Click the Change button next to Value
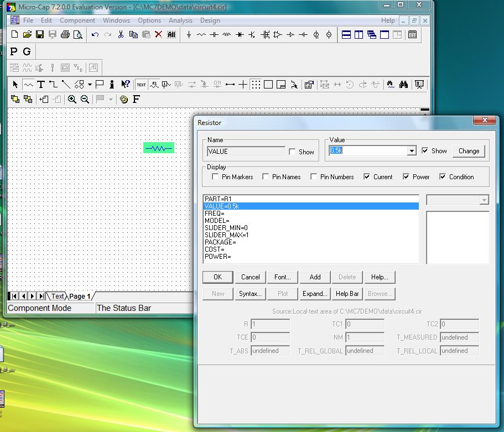 [x=469, y=151]
